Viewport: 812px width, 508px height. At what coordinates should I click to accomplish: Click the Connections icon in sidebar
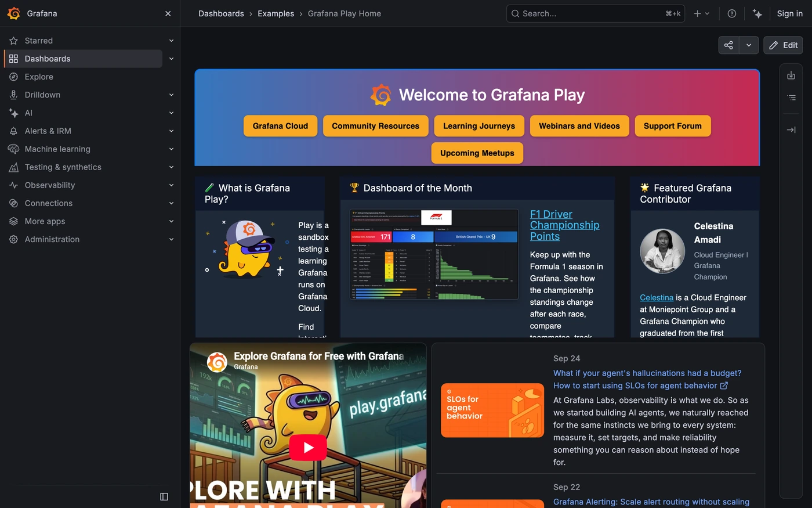pyautogui.click(x=13, y=203)
